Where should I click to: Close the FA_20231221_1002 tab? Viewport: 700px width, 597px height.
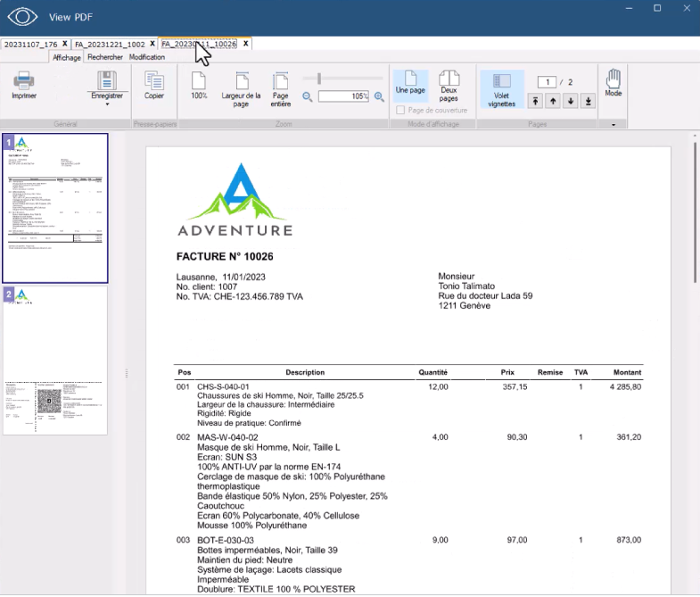coord(152,44)
